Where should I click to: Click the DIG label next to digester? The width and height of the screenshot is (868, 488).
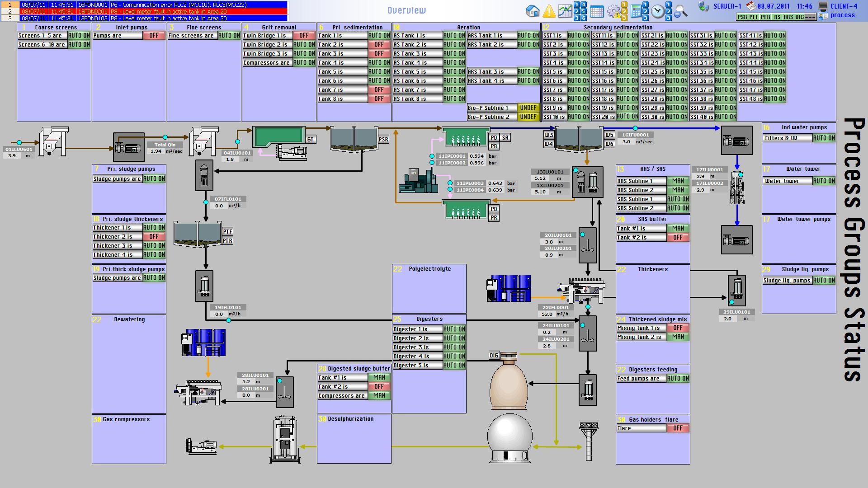point(494,356)
